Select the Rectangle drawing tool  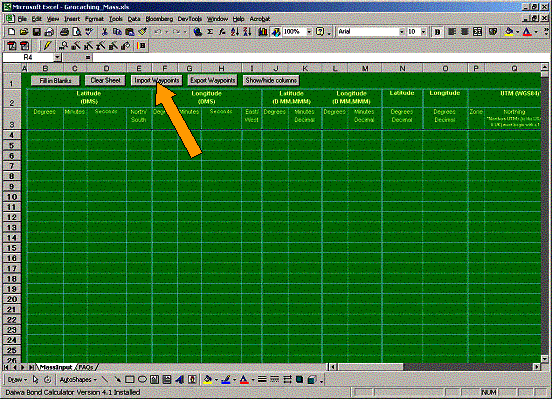(x=130, y=380)
